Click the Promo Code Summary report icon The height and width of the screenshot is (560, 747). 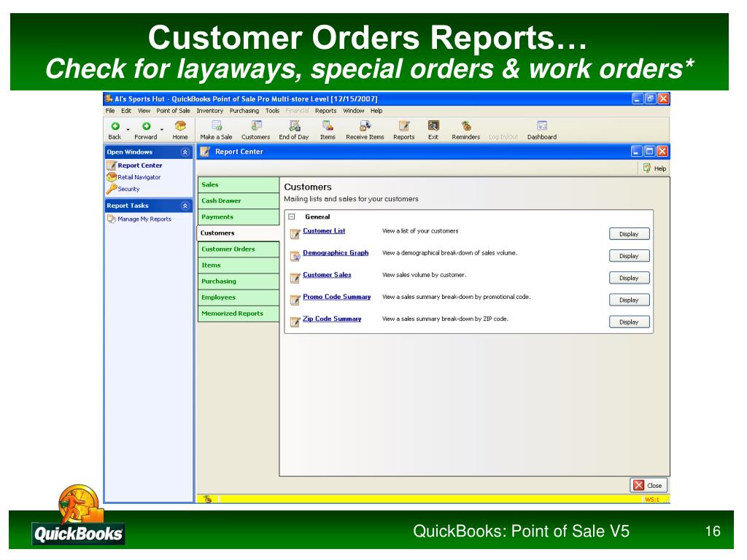(x=295, y=300)
